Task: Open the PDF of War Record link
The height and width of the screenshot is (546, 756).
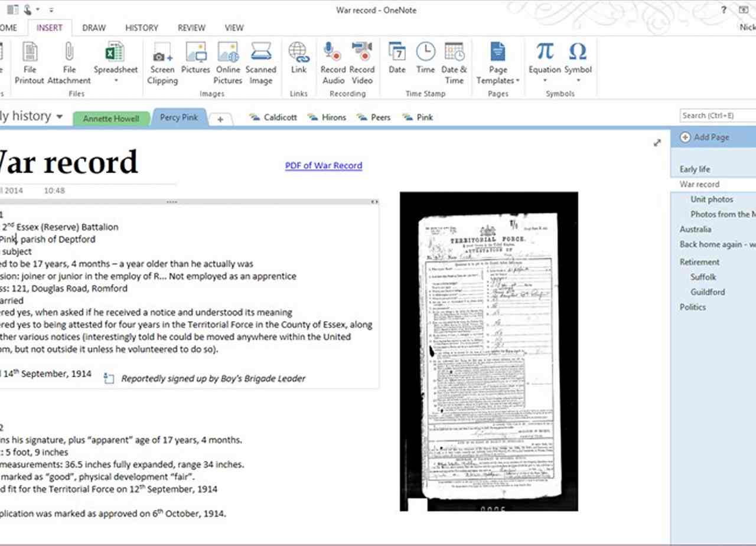Action: pyautogui.click(x=323, y=166)
